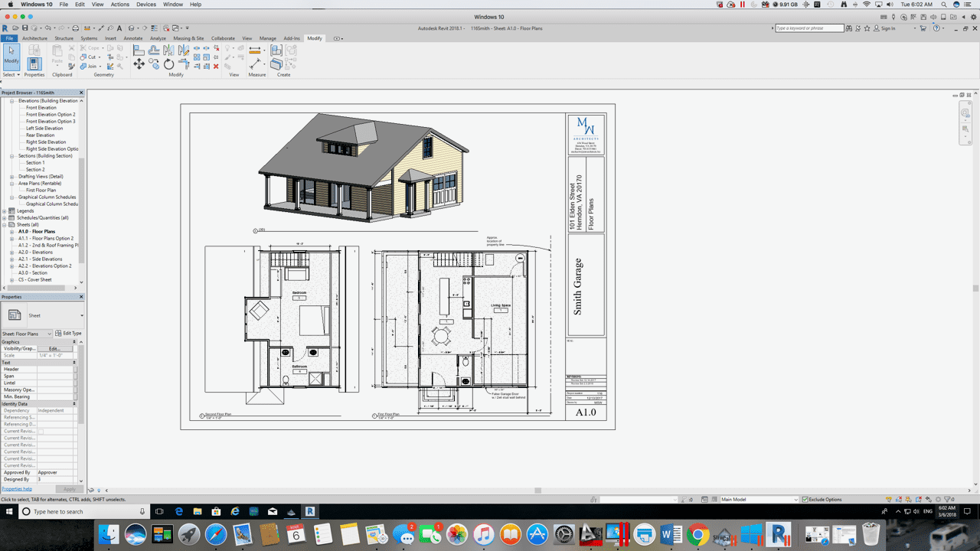Open the Annotate ribbon tab

point(132,38)
